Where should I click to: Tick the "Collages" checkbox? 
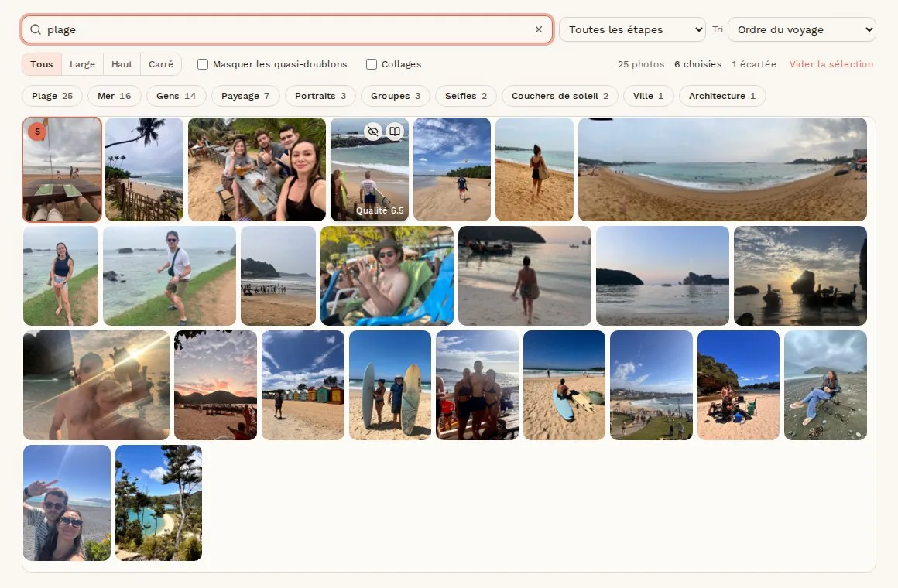(372, 64)
